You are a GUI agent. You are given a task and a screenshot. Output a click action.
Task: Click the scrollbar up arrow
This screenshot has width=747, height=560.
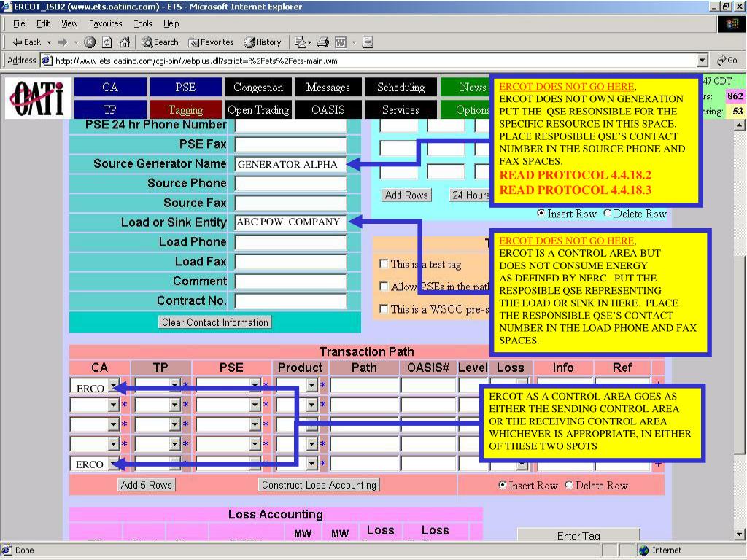739,125
